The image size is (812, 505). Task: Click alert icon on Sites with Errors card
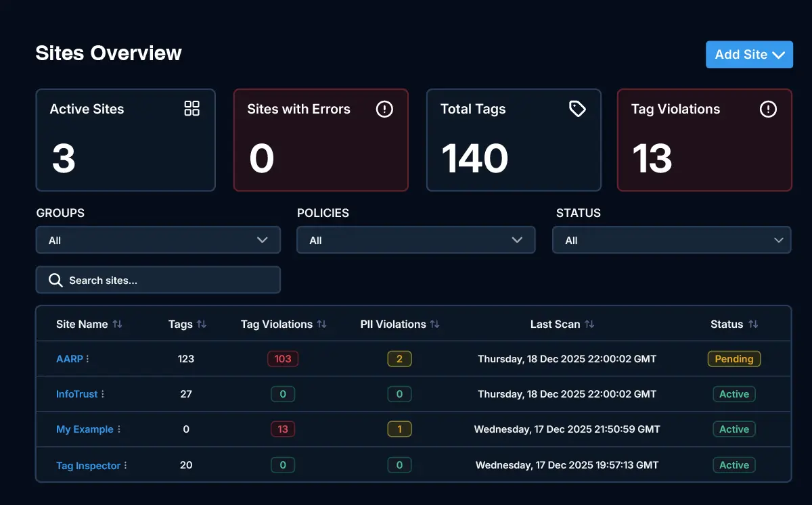[x=384, y=109]
